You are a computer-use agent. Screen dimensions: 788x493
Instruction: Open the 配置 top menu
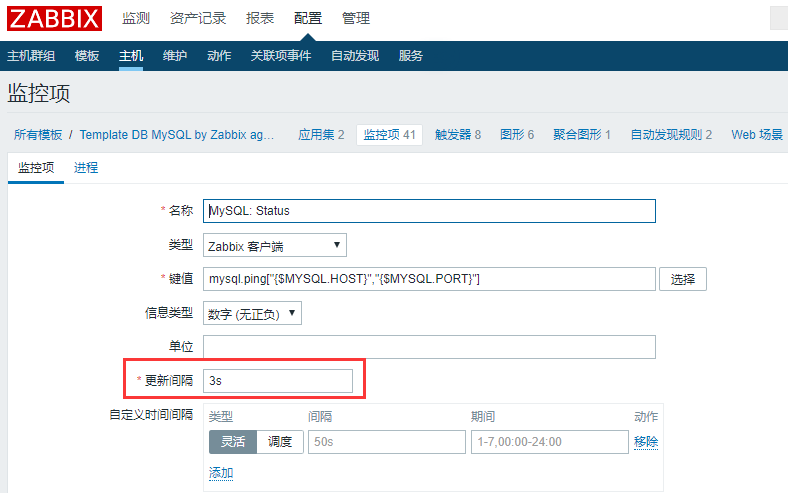click(308, 19)
